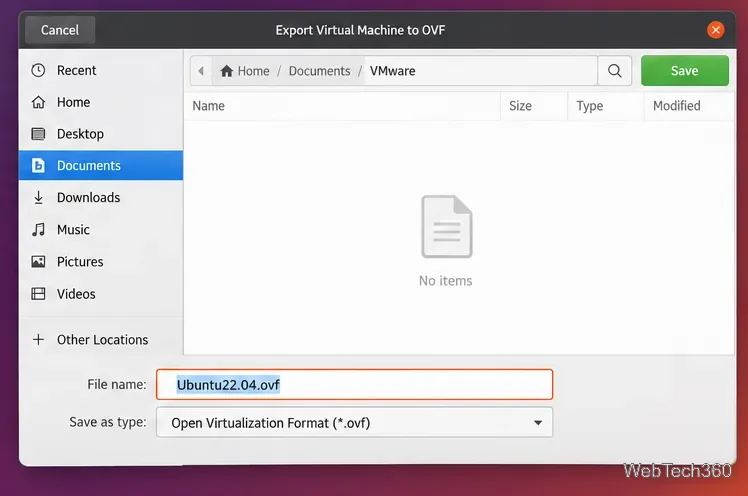This screenshot has width=748, height=496.
Task: Click the File name input field
Action: [354, 384]
